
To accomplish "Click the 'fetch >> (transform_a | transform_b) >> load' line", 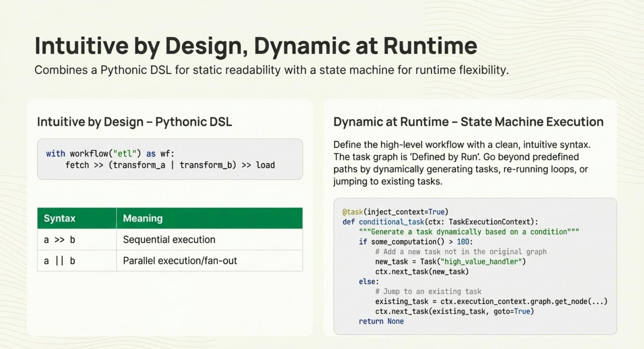I will (x=170, y=165).
